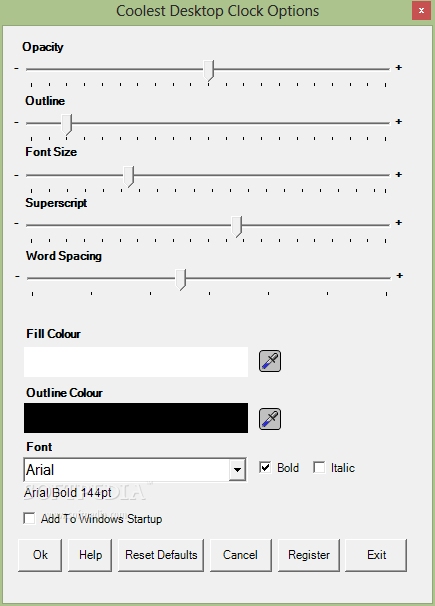Enable Add To Windows Startup

pos(29,518)
